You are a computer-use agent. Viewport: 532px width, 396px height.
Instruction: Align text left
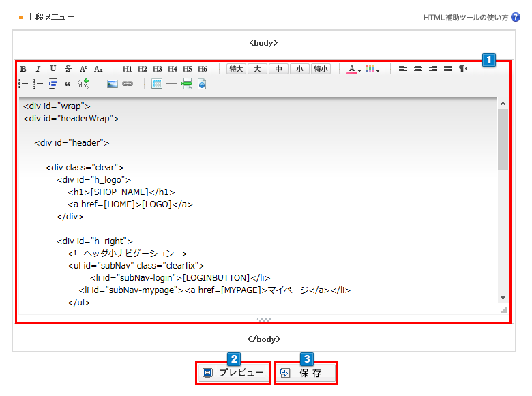click(402, 69)
